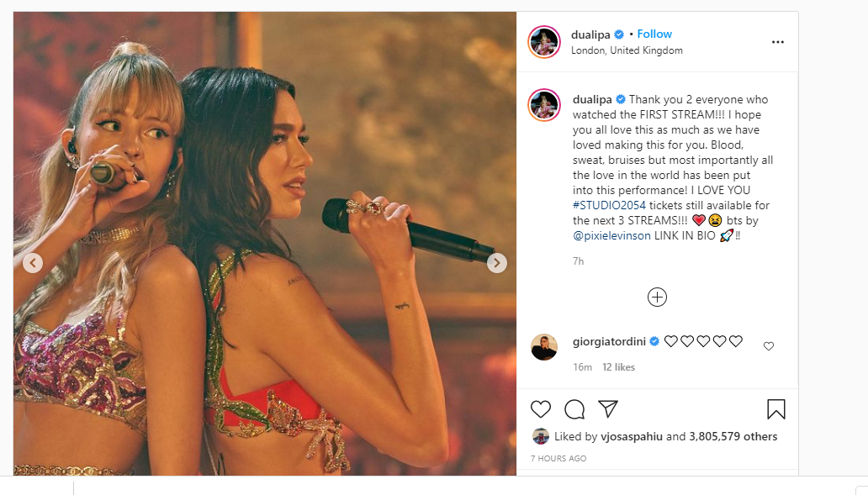Open the three-dot more options menu
The image size is (868, 495).
[x=777, y=42]
